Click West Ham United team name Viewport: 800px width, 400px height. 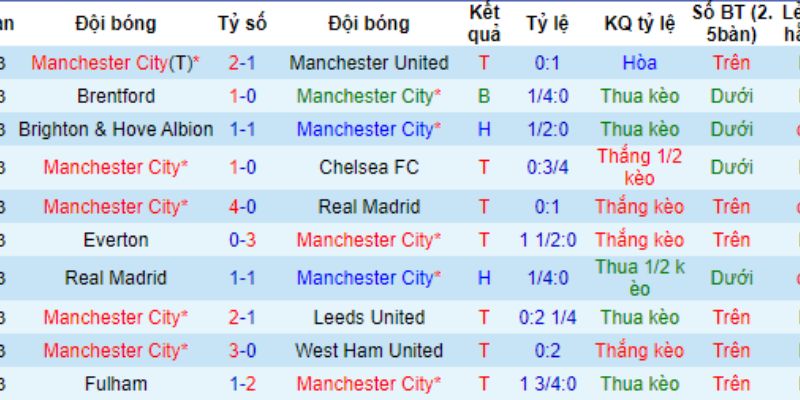tap(369, 351)
